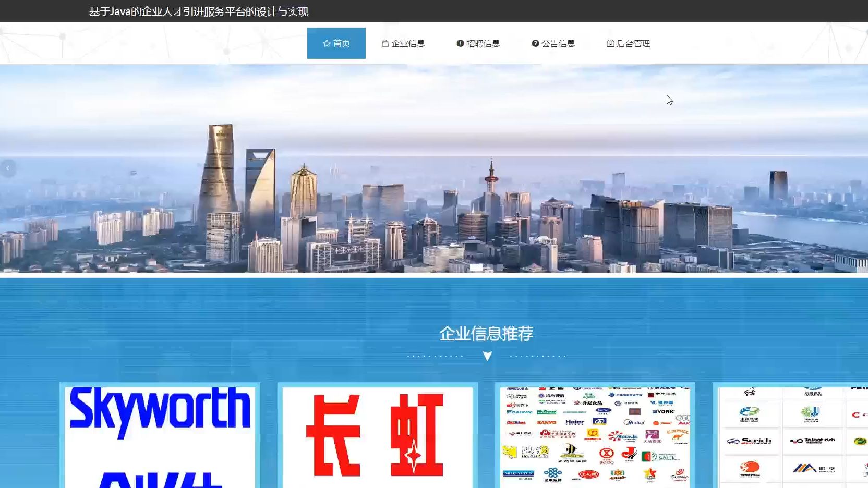Viewport: 868px width, 488px height.
Task: Select the second carousel indicator dot
Action: pos(490,267)
